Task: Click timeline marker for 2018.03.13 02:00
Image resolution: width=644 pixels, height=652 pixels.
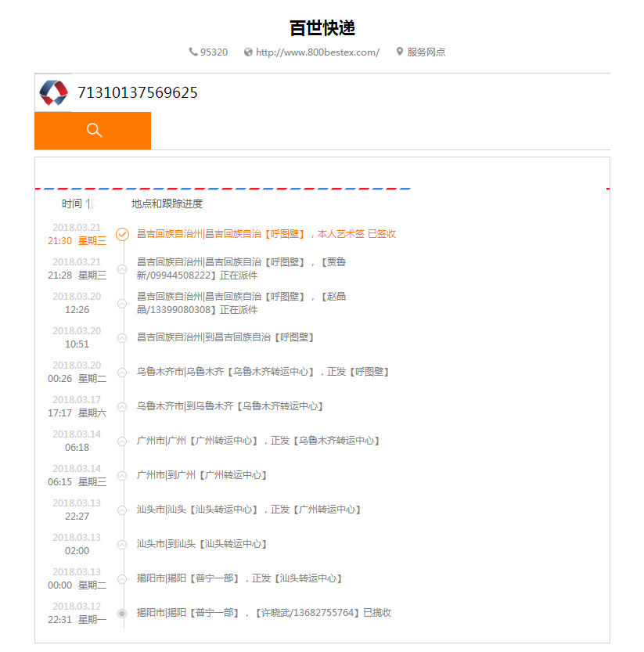Action: pyautogui.click(x=122, y=545)
